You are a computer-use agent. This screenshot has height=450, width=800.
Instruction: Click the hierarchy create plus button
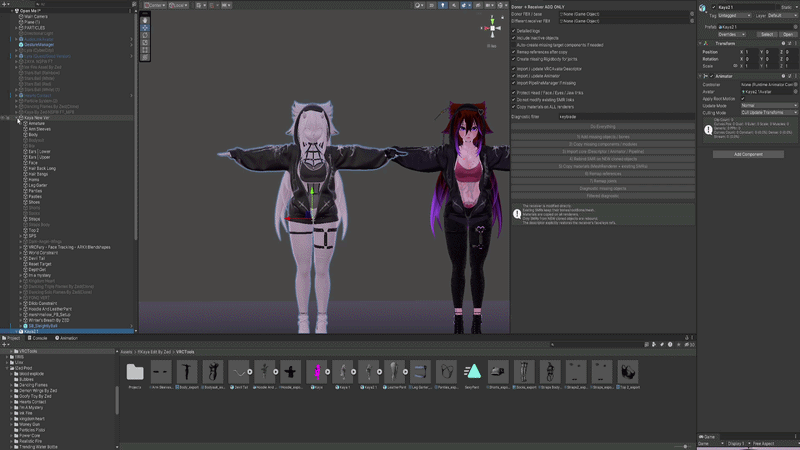tap(4, 4)
